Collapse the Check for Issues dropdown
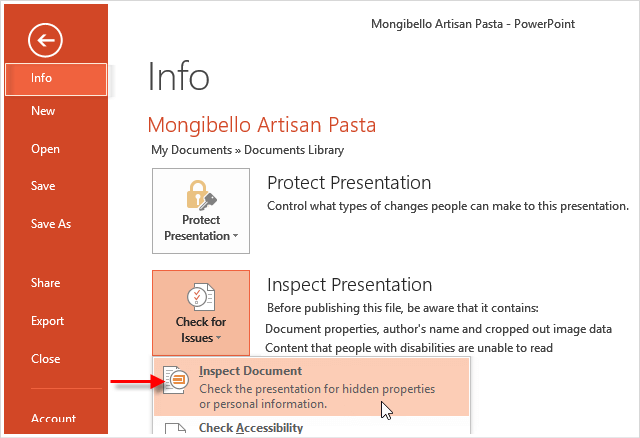Screen dimensions: 640x438 pos(201,313)
